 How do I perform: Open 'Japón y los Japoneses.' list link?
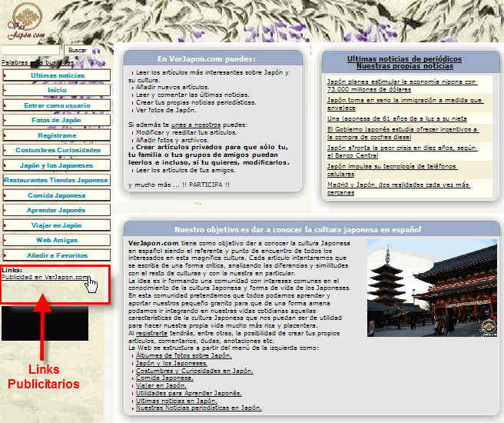[171, 363]
